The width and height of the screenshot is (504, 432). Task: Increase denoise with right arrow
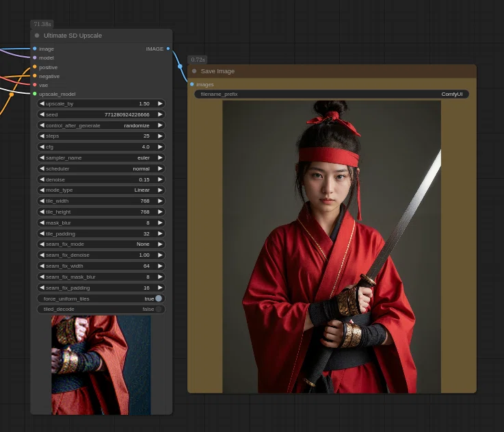tap(160, 179)
